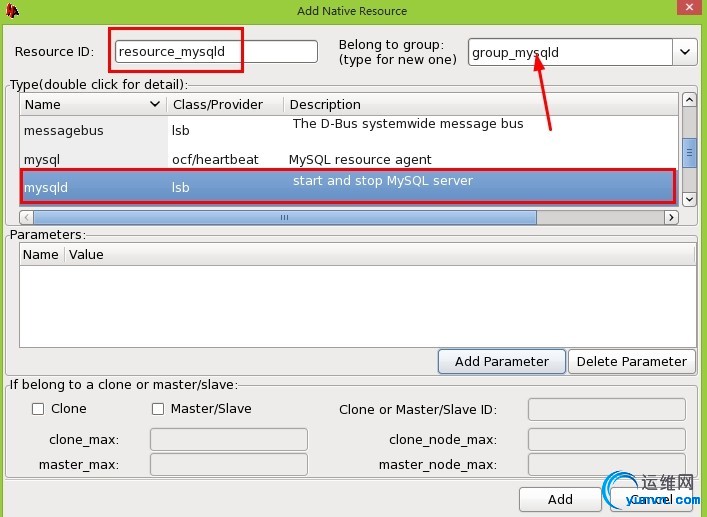The width and height of the screenshot is (707, 517).
Task: Click 'The D-Bus systemwide message bus' description
Action: (408, 124)
